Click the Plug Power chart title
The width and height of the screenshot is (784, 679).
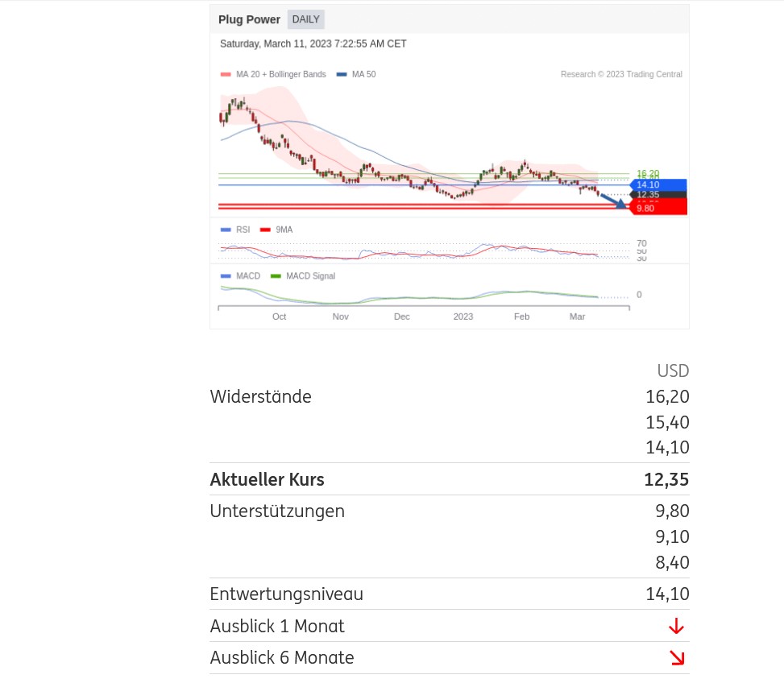pyautogui.click(x=249, y=19)
